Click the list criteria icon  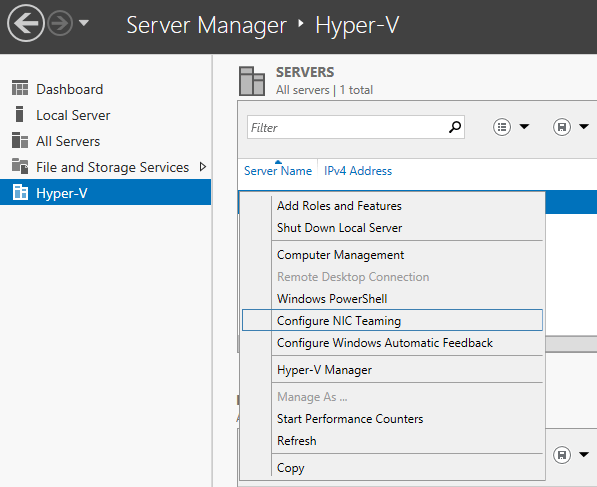[502, 127]
